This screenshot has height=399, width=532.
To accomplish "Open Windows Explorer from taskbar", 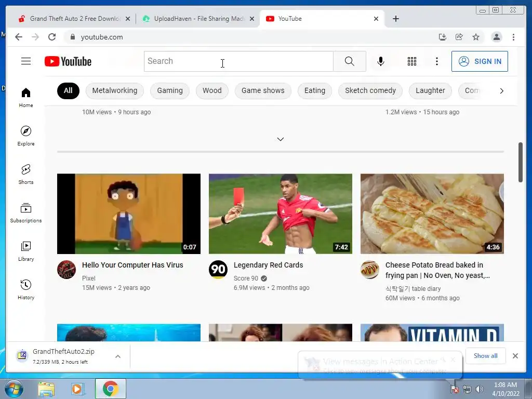I will [46, 389].
